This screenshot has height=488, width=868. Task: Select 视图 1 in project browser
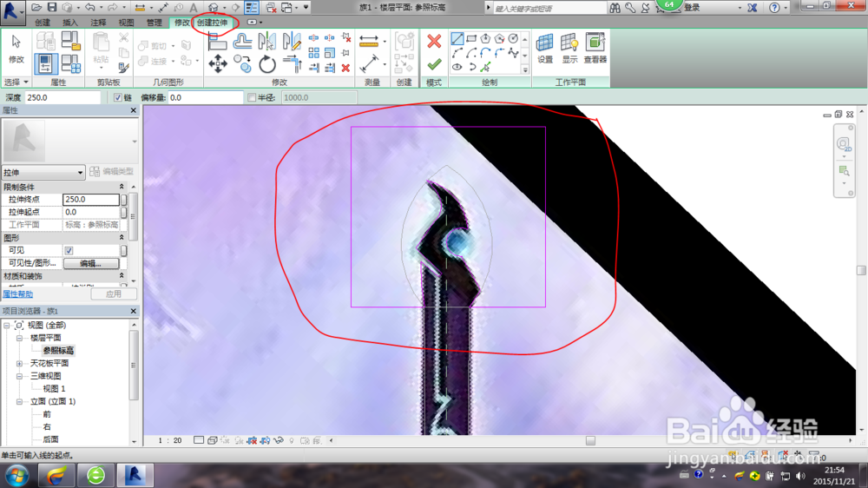coord(54,389)
